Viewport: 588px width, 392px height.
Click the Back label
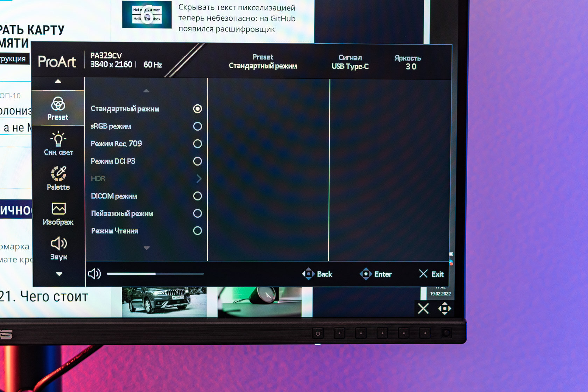pyautogui.click(x=324, y=274)
